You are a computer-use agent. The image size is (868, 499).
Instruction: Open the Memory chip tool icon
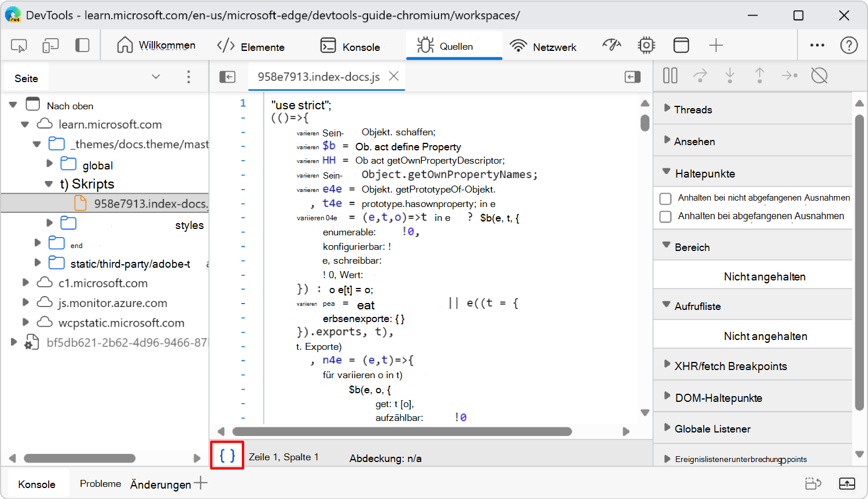coord(646,45)
